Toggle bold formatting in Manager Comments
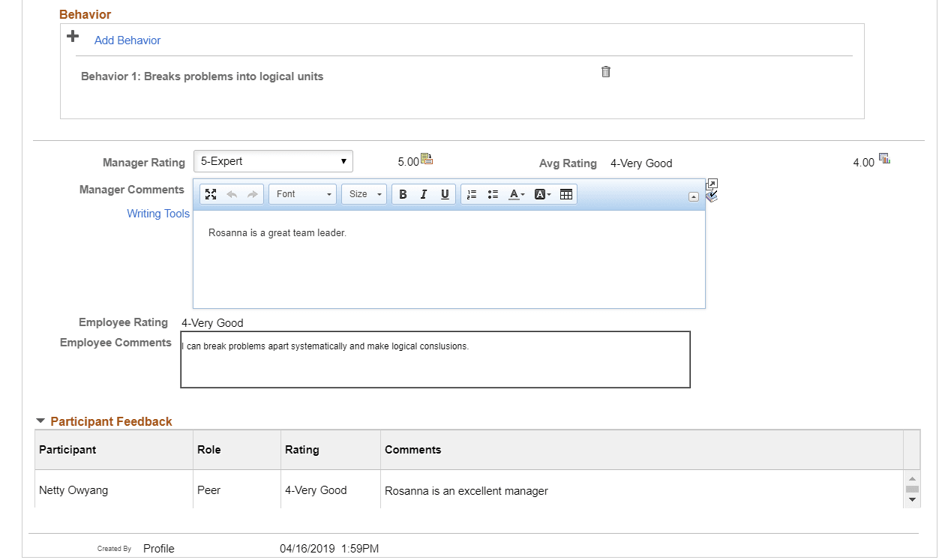Viewport: 942px width, 560px height. 403,193
